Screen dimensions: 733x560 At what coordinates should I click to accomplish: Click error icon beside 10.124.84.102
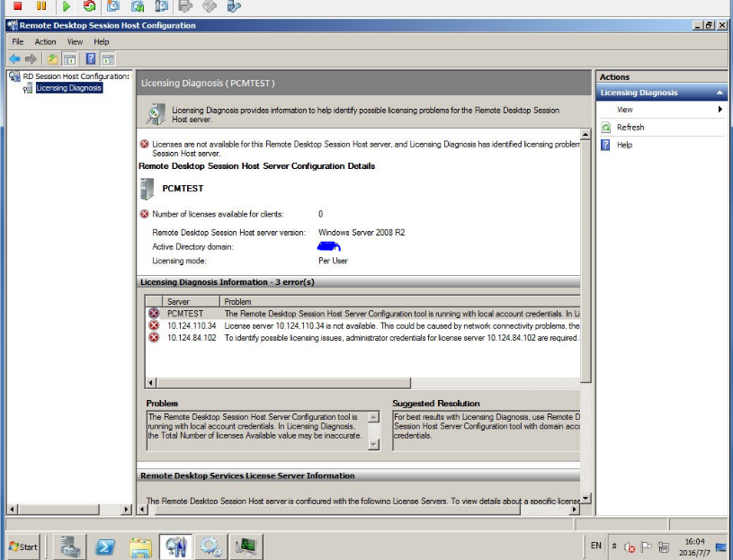[154, 337]
